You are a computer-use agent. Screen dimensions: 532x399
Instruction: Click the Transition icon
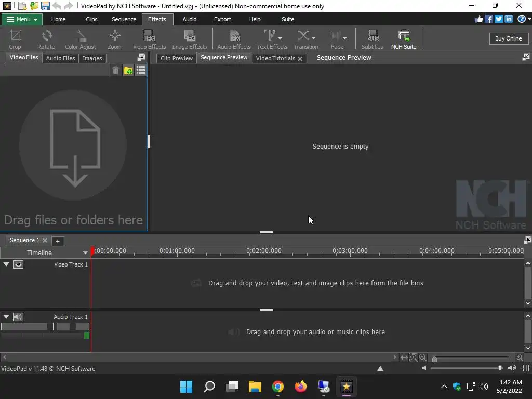click(x=303, y=35)
